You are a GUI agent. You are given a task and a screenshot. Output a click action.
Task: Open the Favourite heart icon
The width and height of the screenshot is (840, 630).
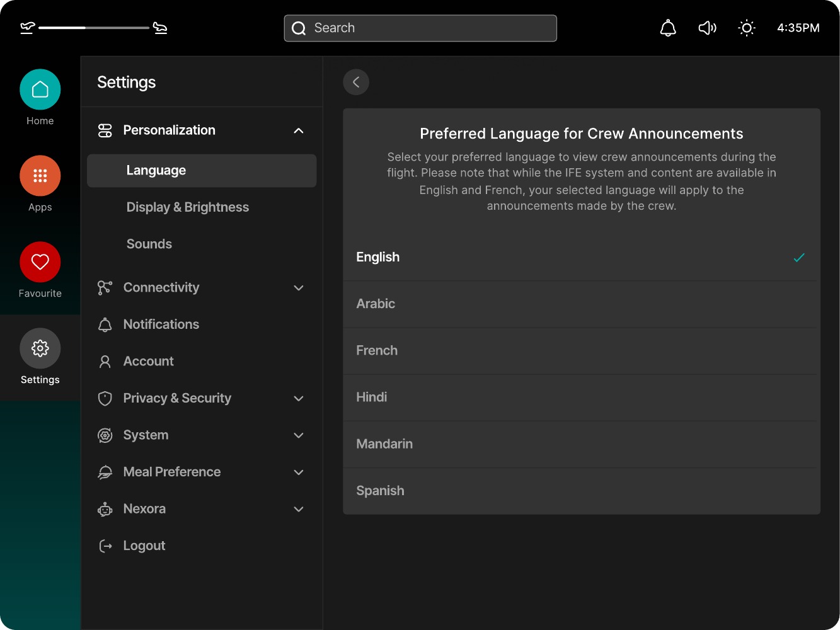point(40,262)
